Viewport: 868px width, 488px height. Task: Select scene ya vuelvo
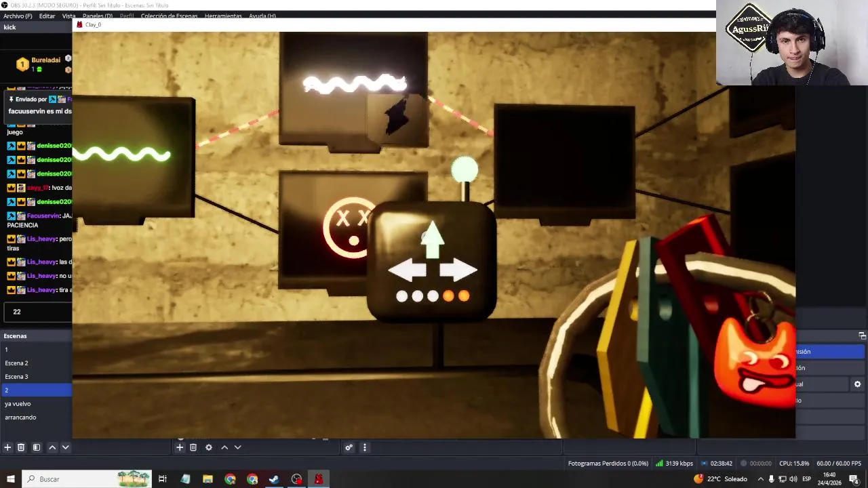coord(36,404)
